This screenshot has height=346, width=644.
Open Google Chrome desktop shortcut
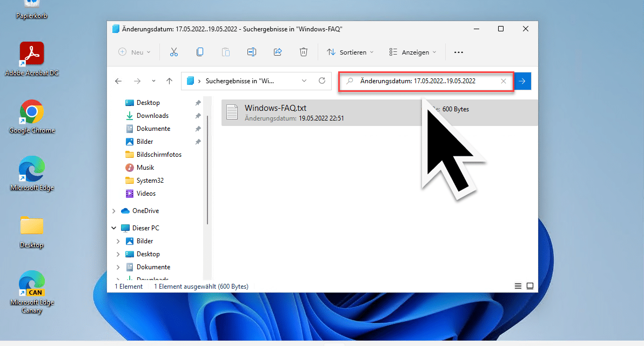tap(32, 117)
